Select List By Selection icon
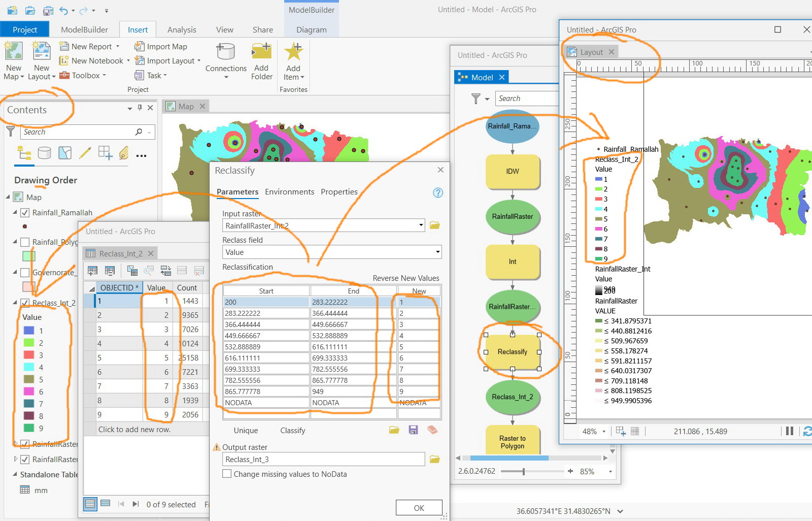This screenshot has height=521, width=812. tap(65, 153)
